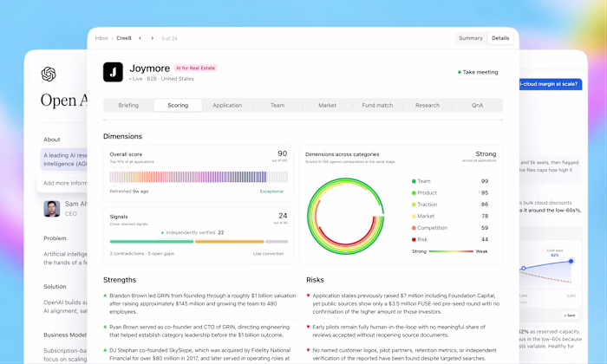Click the green segment of signals bar
The width and height of the screenshot is (607, 364).
(x=152, y=242)
